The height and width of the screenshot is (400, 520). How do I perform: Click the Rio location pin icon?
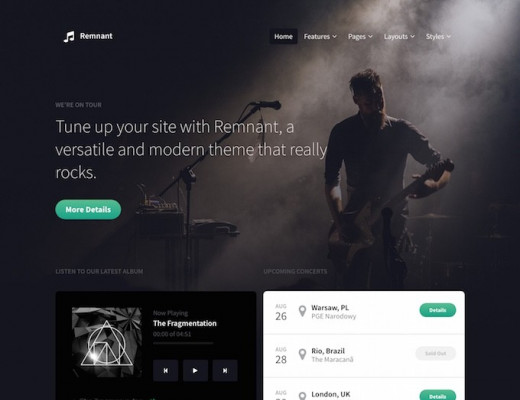click(302, 354)
